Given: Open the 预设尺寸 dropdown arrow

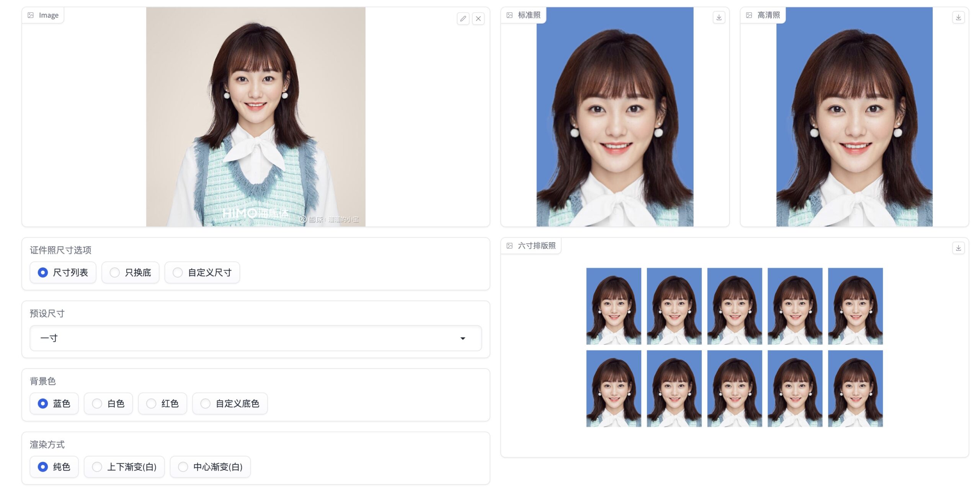Looking at the screenshot, I should coord(462,338).
